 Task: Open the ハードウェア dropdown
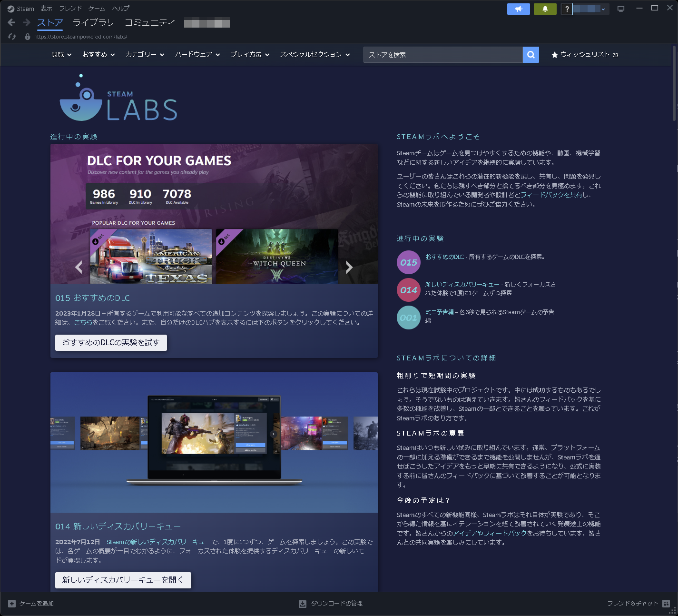(197, 55)
